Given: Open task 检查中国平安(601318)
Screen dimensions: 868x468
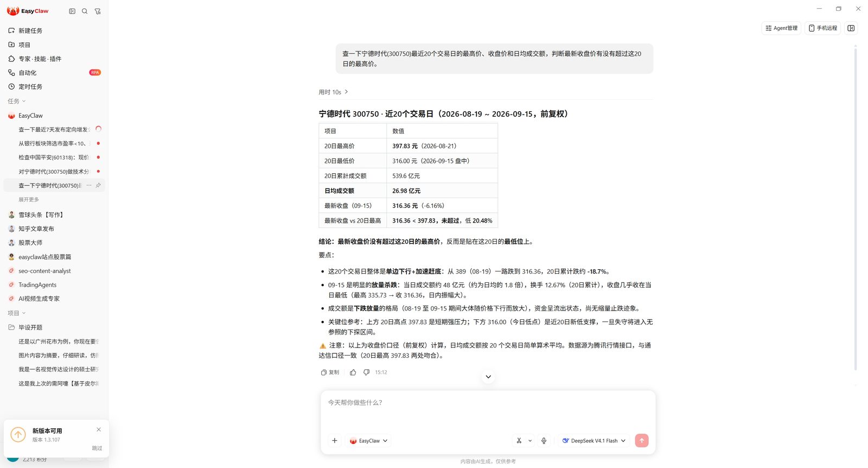Looking at the screenshot, I should (54, 157).
